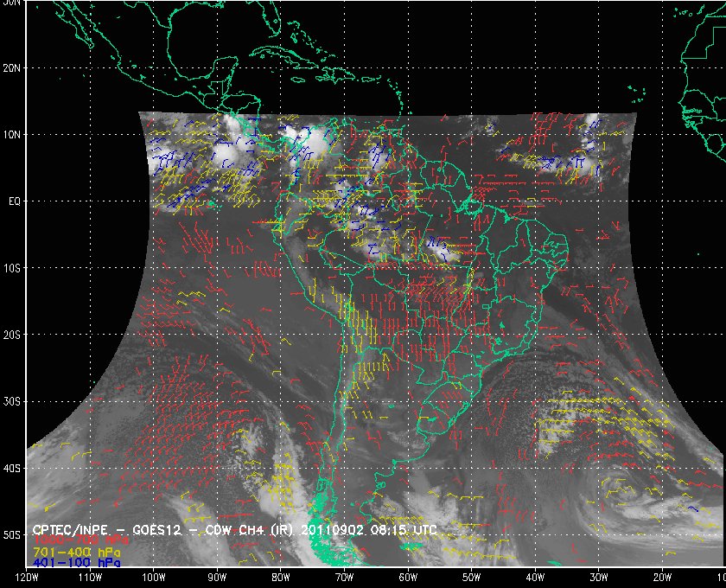726x588 pixels.
Task: Click the "20S" latitude label
Action: pos(11,335)
